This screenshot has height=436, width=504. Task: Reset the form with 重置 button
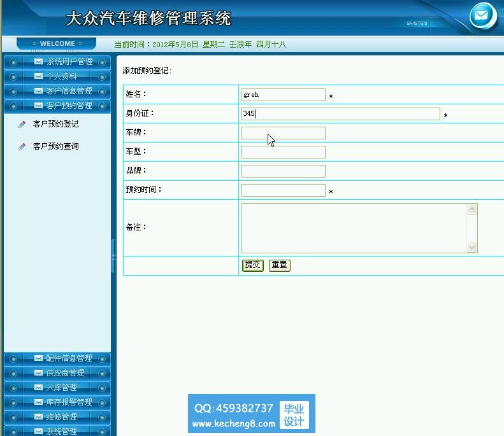click(279, 265)
